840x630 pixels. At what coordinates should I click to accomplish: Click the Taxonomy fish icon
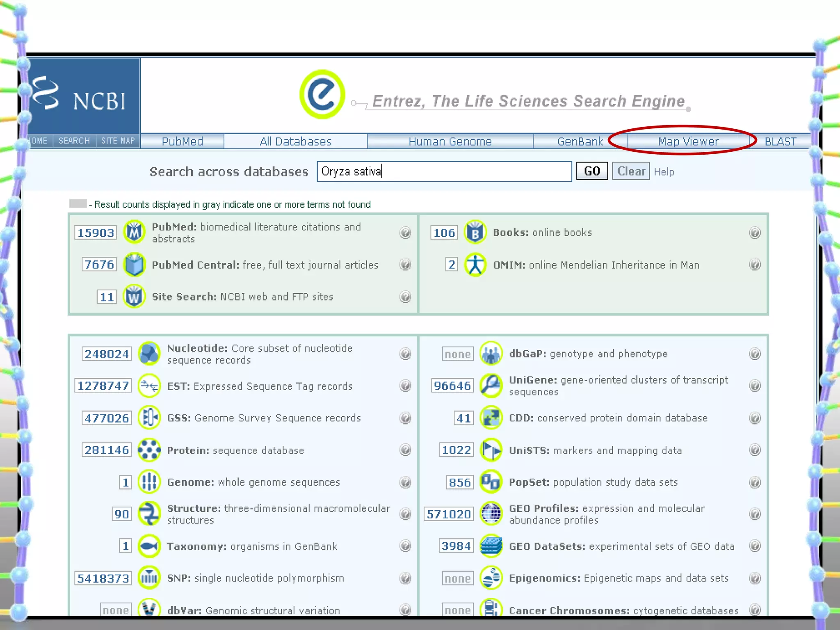[149, 546]
